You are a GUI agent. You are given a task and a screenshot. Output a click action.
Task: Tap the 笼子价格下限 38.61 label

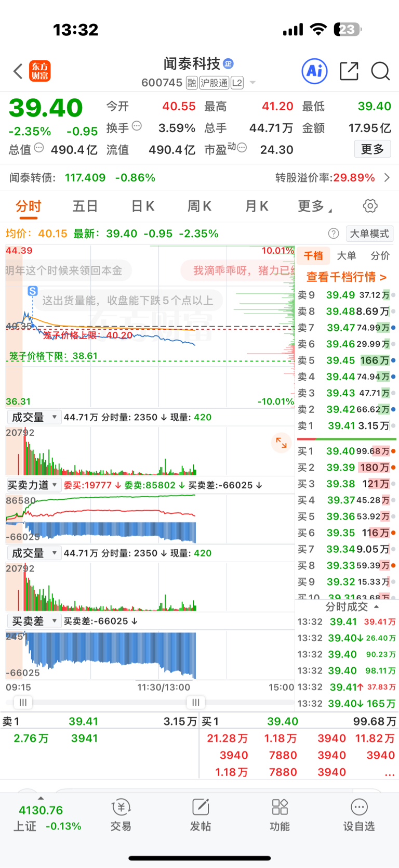(x=54, y=356)
